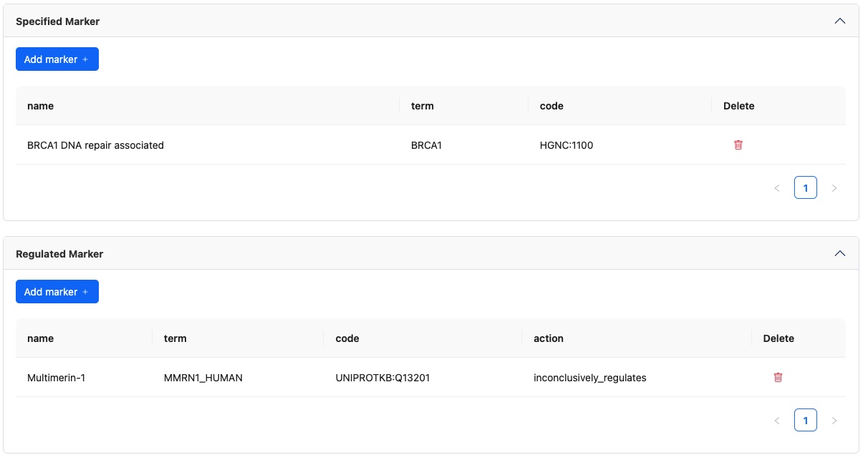Click the code column header in Regulated Marker table
The width and height of the screenshot is (868, 460).
click(x=423, y=338)
